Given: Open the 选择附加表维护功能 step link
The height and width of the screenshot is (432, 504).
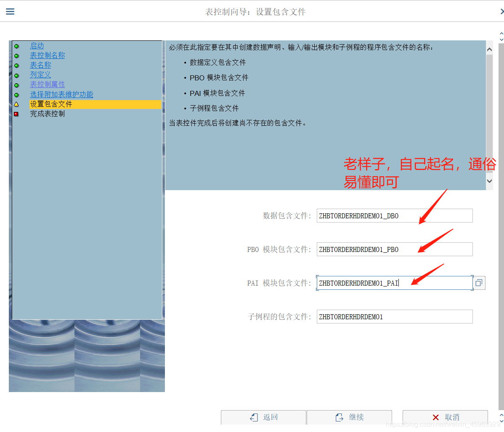Looking at the screenshot, I should point(62,94).
